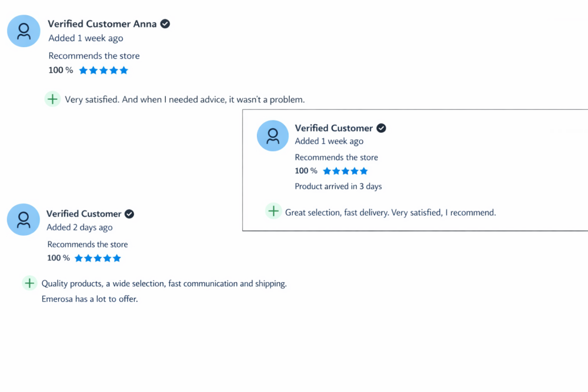
Task: Click the star rating above "Product arrived in 3 days"
Action: click(345, 171)
